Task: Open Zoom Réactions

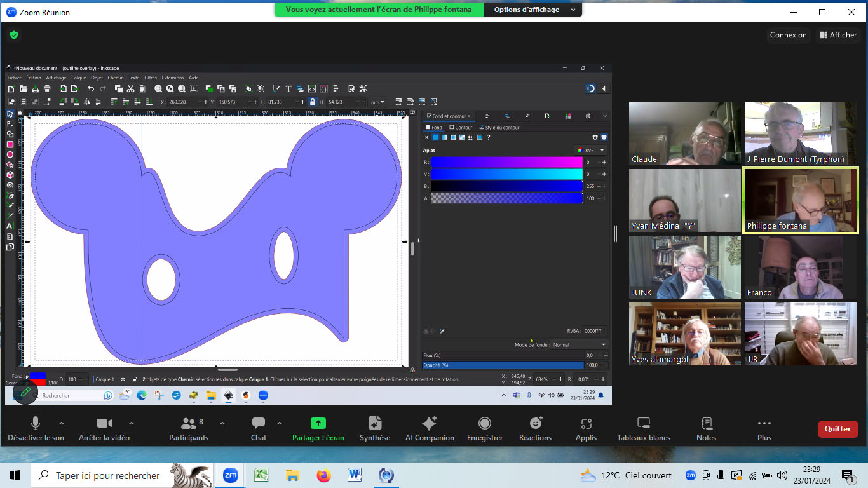Action: (536, 430)
